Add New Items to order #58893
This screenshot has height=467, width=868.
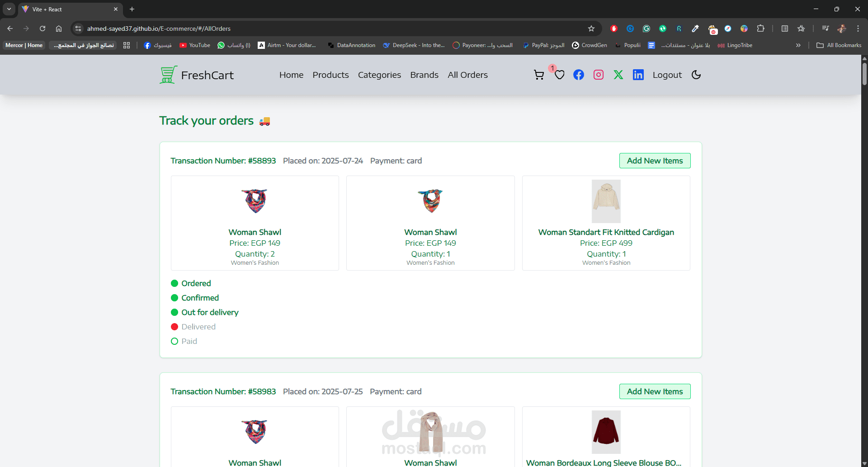click(655, 161)
